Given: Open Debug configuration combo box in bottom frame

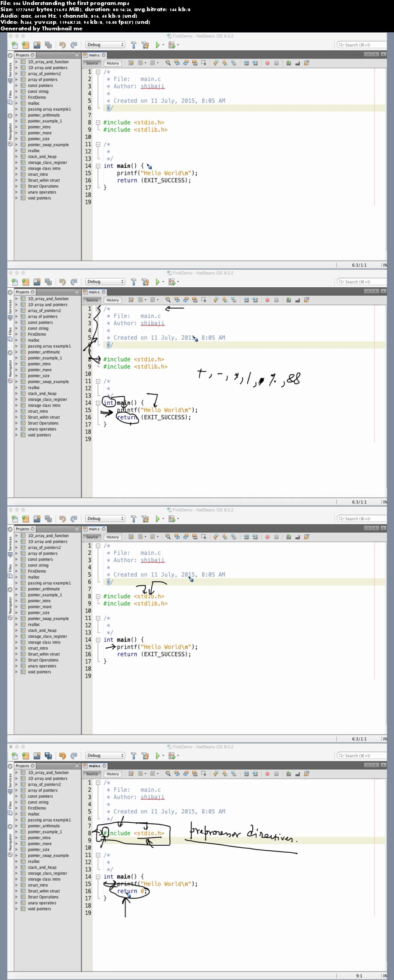Looking at the screenshot, I should coord(105,756).
